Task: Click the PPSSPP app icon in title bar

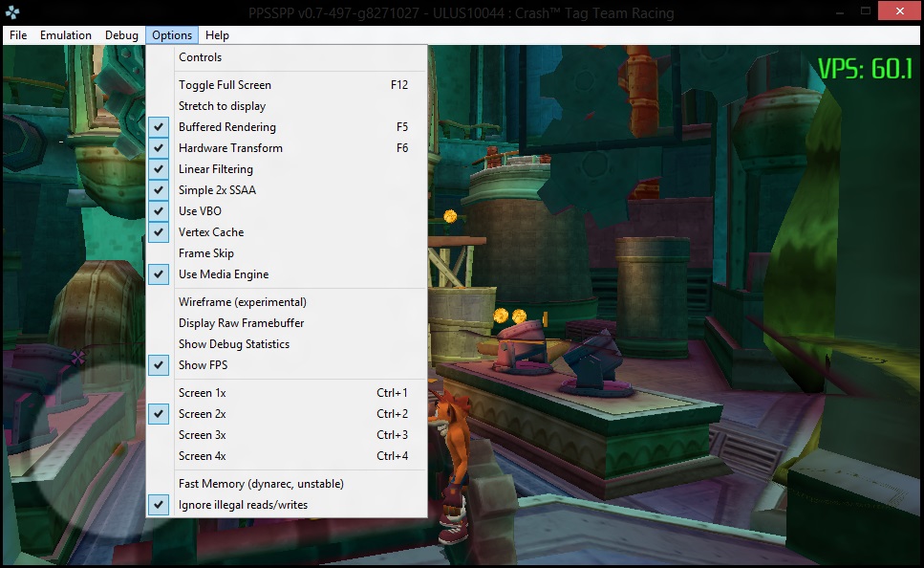Action: tap(12, 12)
